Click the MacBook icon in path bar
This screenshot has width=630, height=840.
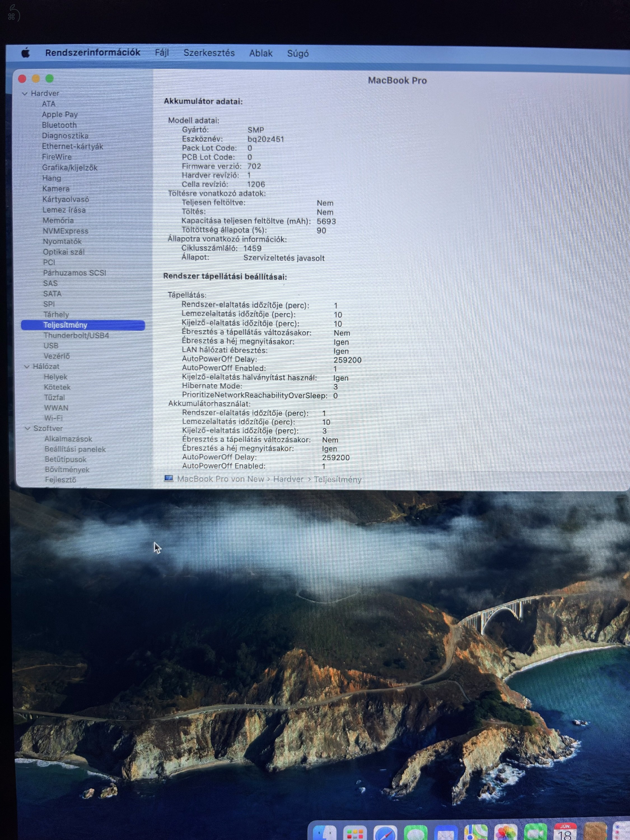[x=169, y=479]
